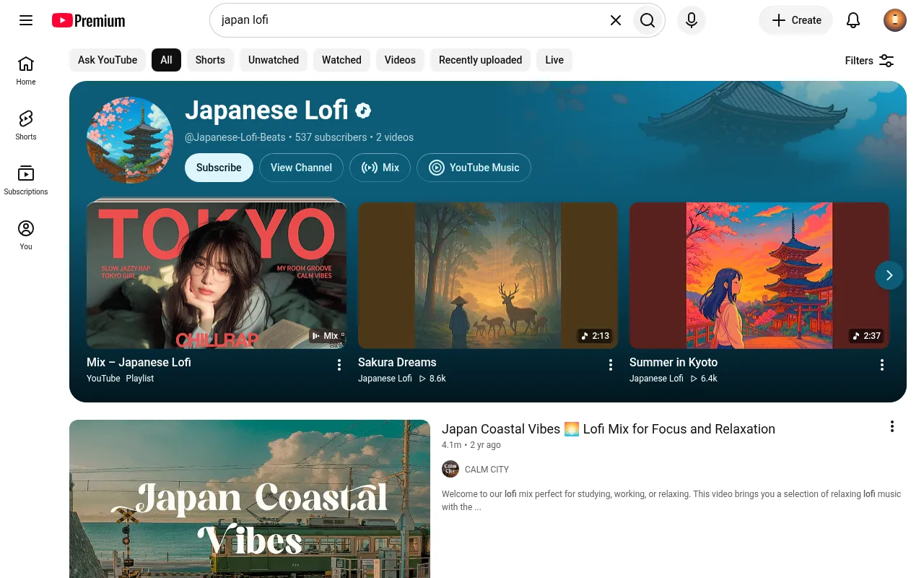Click the Create button
Screen dimensions: 924x578
pos(796,20)
